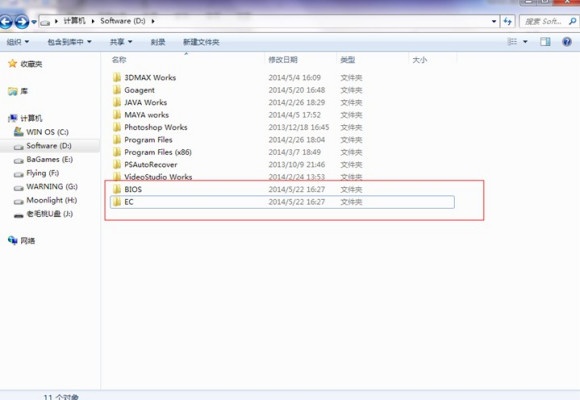Click the BIOS folder icon
This screenshot has height=400, width=580.
coord(117,189)
